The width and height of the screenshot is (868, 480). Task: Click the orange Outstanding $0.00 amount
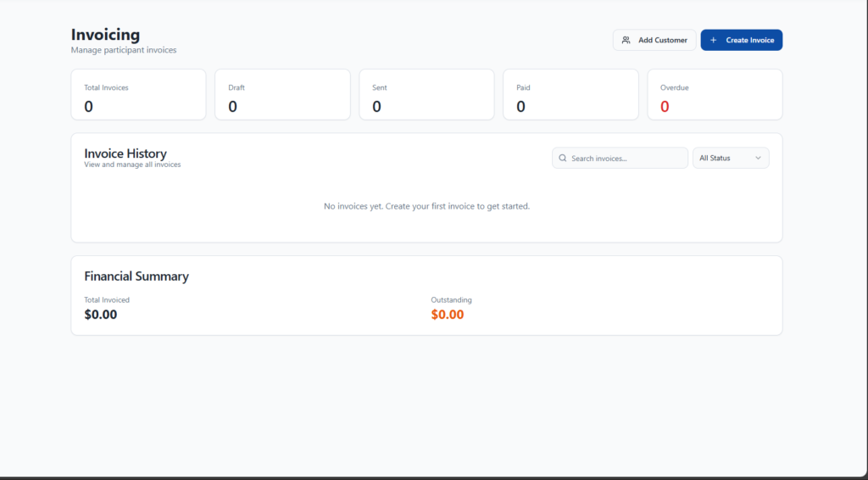point(448,315)
